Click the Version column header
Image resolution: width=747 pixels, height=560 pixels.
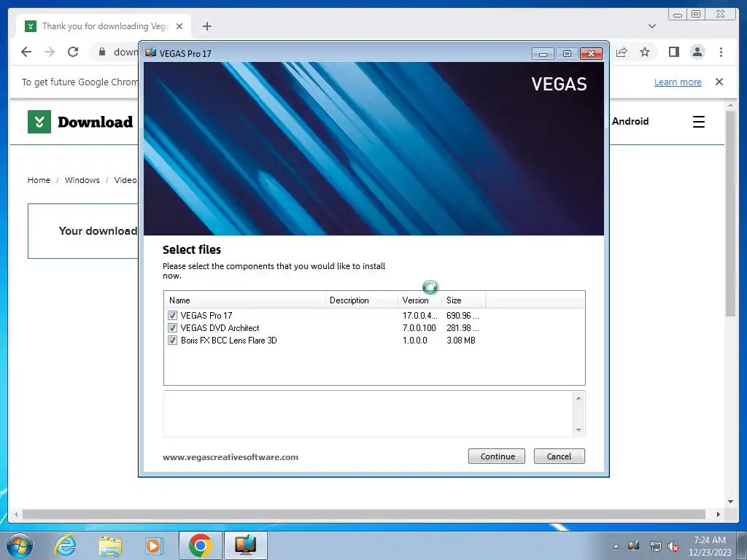(x=419, y=300)
